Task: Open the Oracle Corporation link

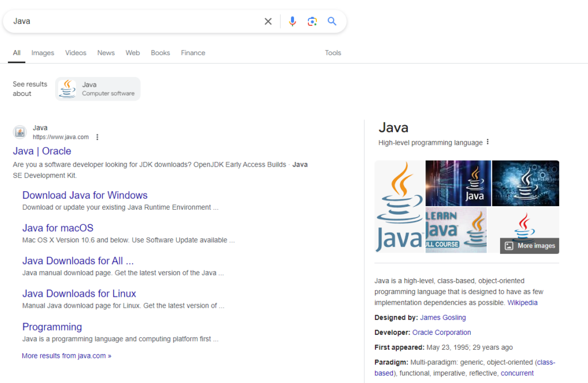Action: click(442, 332)
